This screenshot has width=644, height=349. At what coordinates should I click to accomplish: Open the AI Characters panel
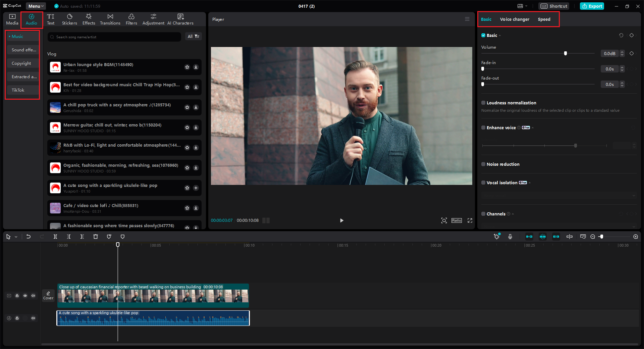click(180, 19)
